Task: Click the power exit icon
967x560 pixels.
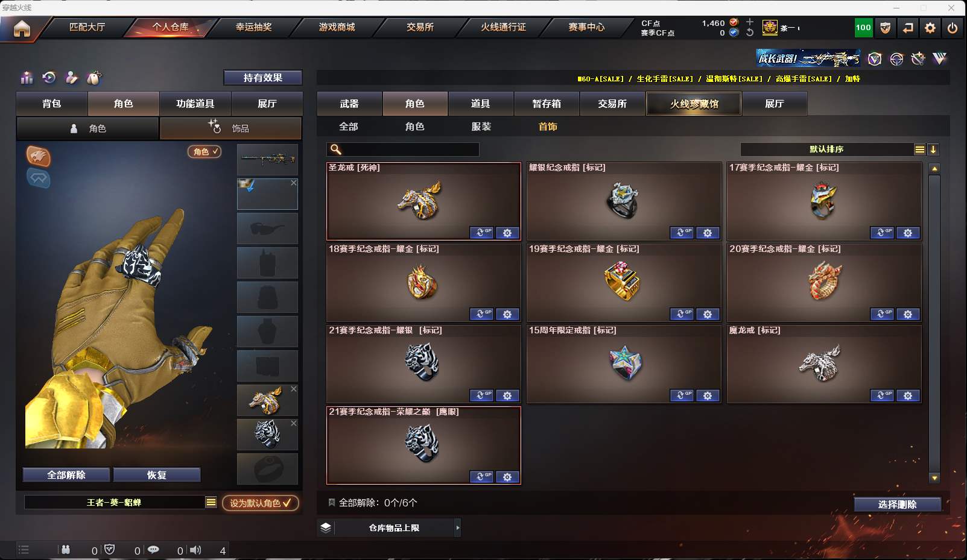Action: tap(953, 28)
